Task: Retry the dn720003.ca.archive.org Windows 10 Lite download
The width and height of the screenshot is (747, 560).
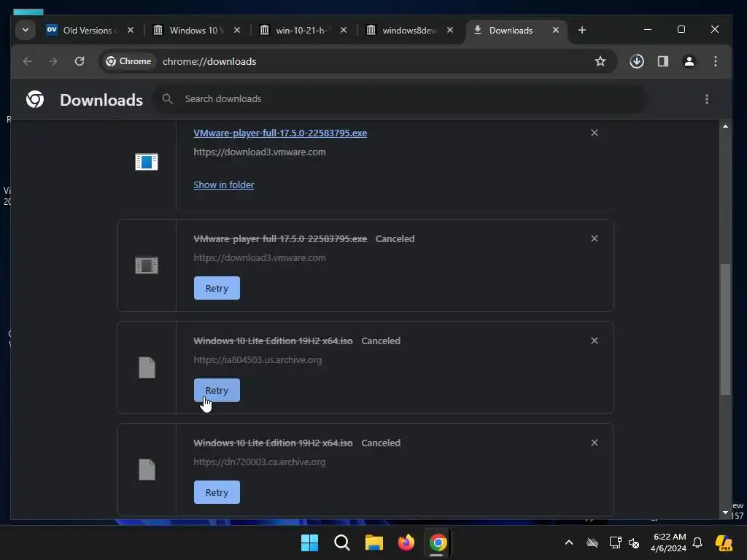Action: (x=217, y=492)
